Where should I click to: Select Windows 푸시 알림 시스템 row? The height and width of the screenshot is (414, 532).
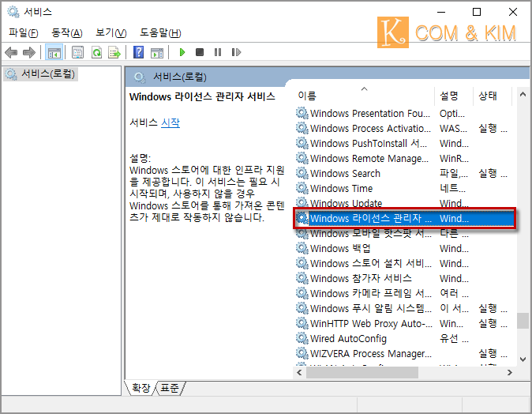404,308
